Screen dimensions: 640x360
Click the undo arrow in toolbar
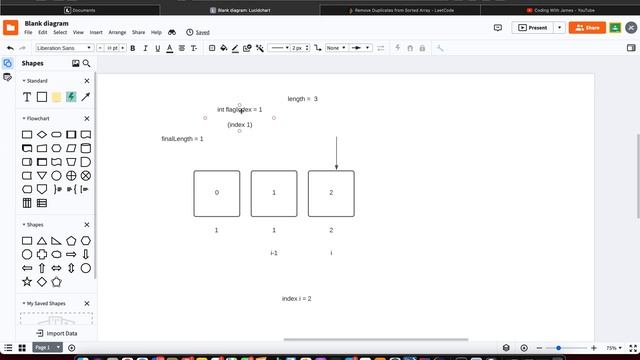[x=10, y=48]
